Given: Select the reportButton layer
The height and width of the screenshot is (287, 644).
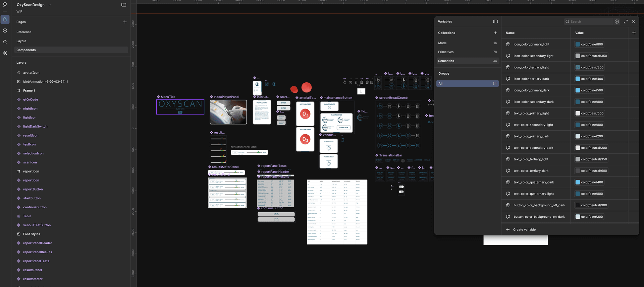Looking at the screenshot, I should tap(33, 189).
